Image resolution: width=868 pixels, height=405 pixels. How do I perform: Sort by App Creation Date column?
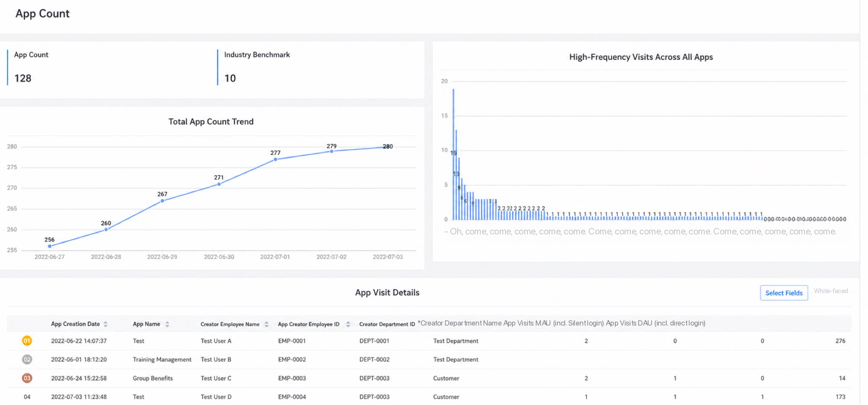point(105,324)
